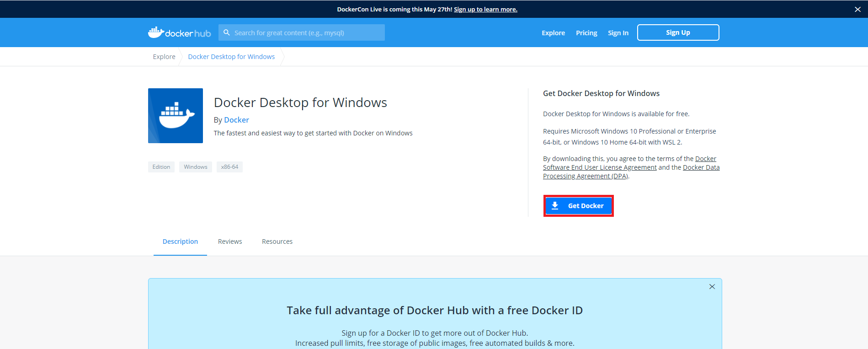Switch to the Resources tab
The height and width of the screenshot is (349, 868).
coord(277,242)
